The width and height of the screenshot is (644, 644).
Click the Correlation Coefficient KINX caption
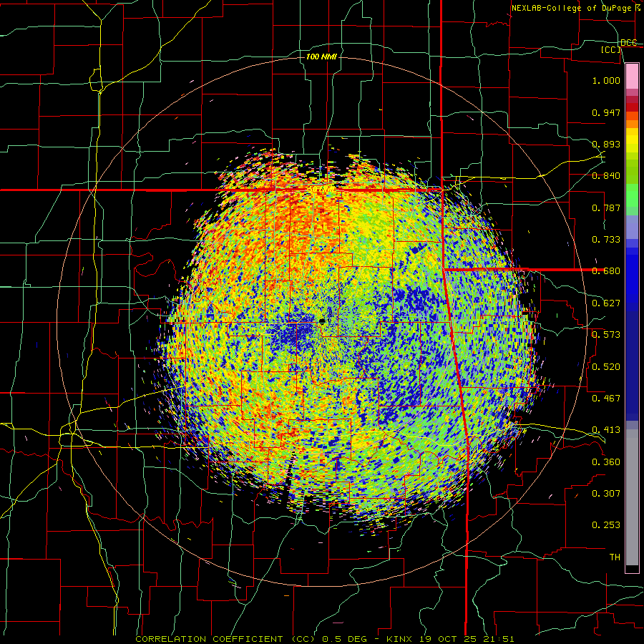325,639
